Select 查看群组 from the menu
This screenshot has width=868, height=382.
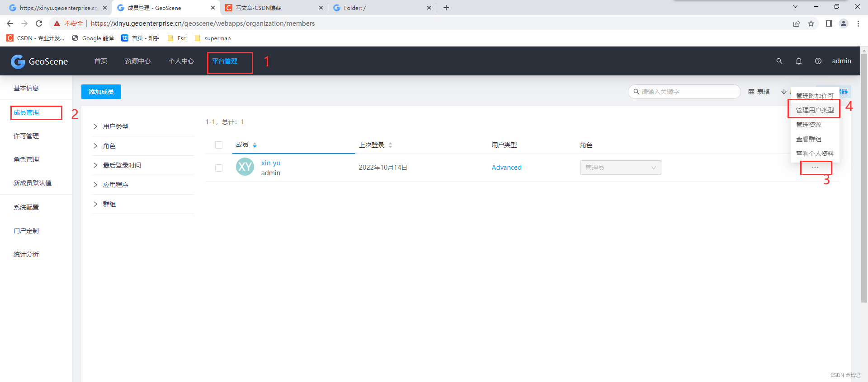click(x=815, y=139)
